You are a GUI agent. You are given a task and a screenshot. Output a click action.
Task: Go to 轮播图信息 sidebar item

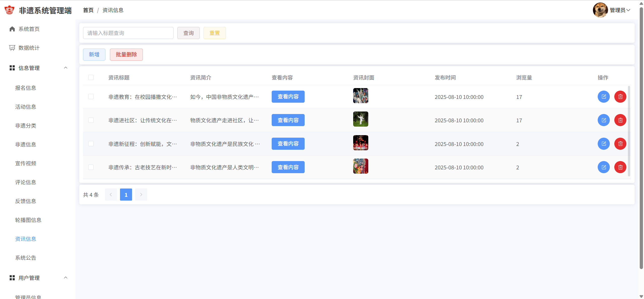point(28,220)
